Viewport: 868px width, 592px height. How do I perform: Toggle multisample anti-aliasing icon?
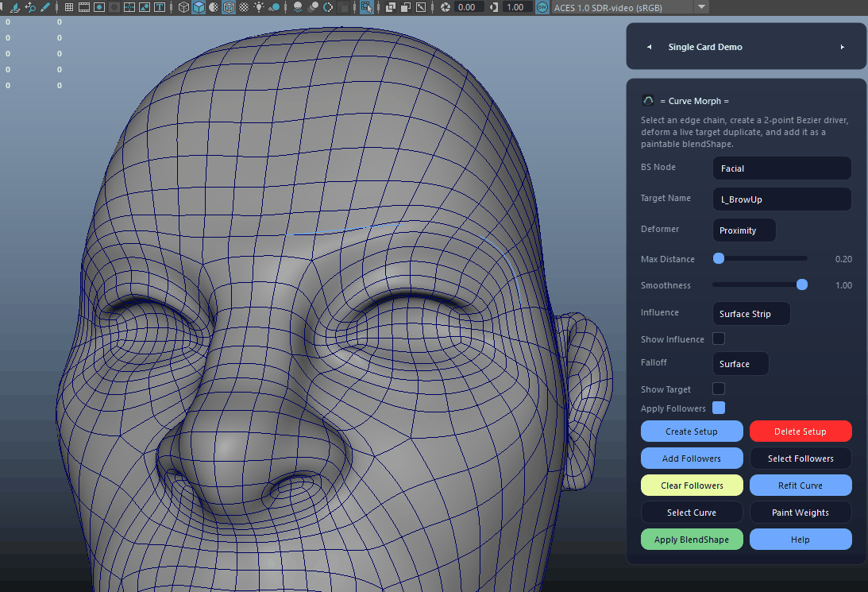(x=328, y=7)
